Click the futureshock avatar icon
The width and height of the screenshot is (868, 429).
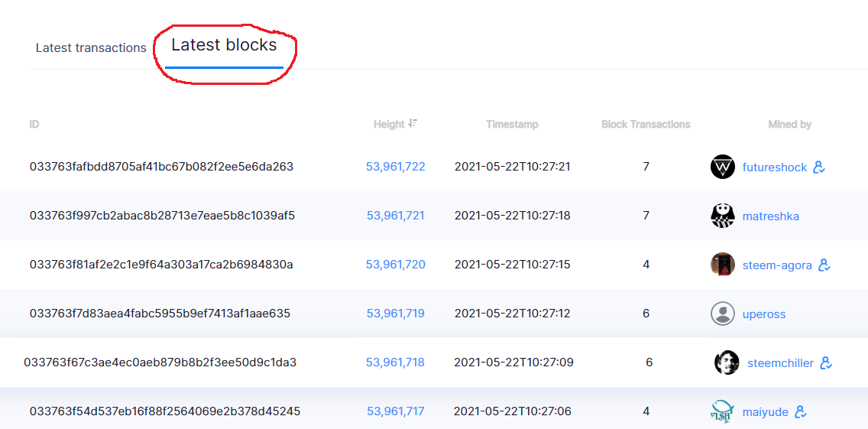pyautogui.click(x=722, y=167)
